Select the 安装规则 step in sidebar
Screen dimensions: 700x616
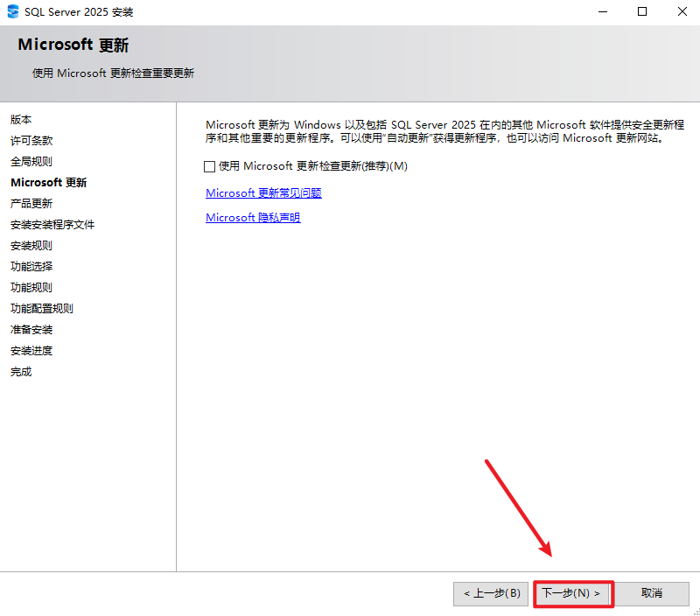31,246
